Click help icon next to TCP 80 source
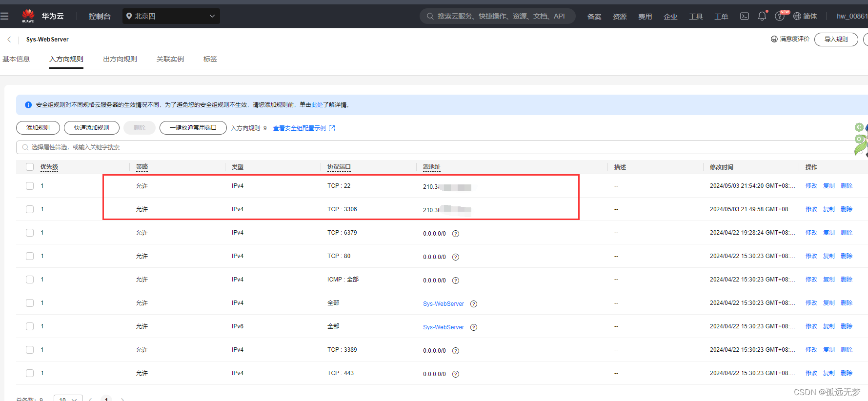Image resolution: width=868 pixels, height=401 pixels. (x=456, y=257)
